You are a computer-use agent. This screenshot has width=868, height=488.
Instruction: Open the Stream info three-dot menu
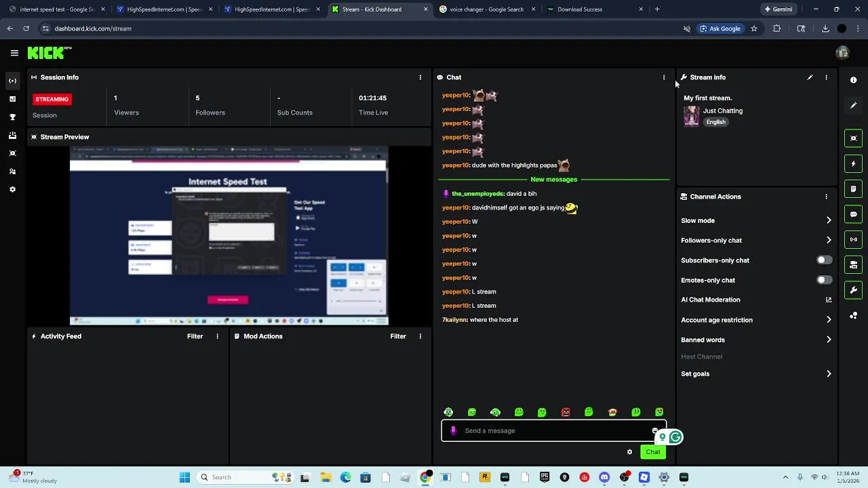pos(826,77)
